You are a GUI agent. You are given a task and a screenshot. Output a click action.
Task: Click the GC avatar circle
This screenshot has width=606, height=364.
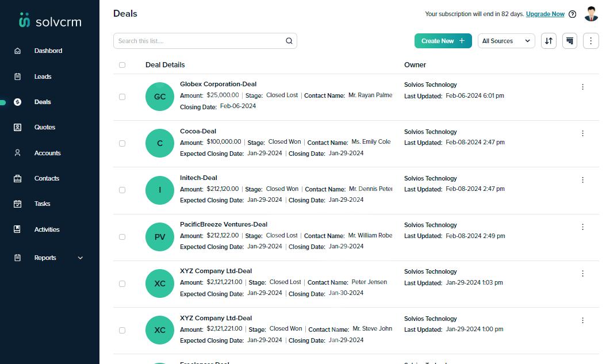pyautogui.click(x=160, y=97)
